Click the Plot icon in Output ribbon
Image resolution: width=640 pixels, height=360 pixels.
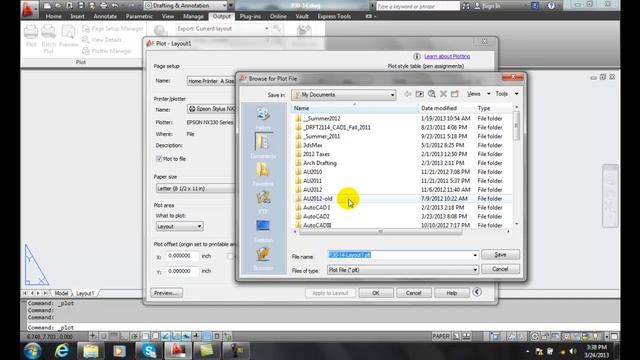[31, 36]
